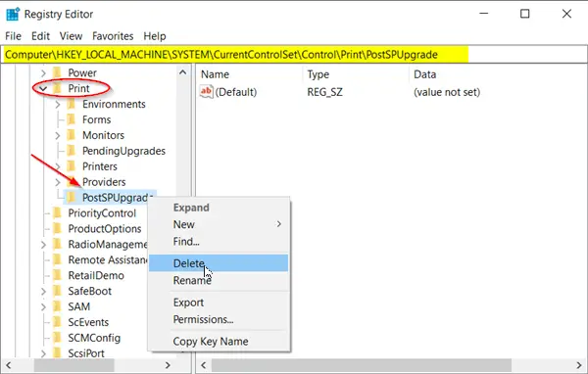Image resolution: width=588 pixels, height=374 pixels.
Task: Choose Delete from the context menu
Action: click(x=219, y=263)
